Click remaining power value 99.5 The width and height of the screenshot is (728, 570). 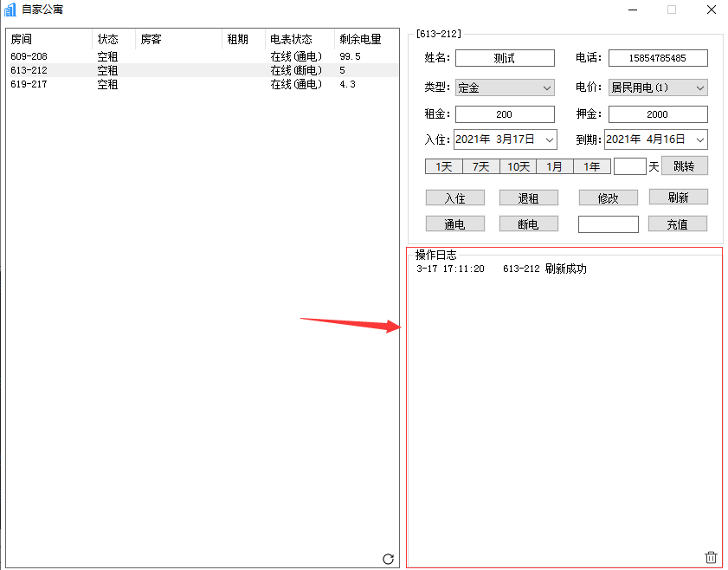[350, 56]
